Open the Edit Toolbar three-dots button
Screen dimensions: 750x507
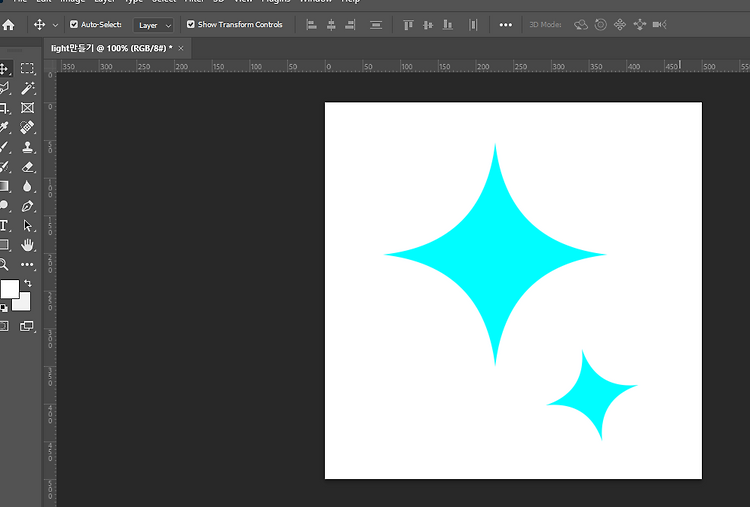point(27,265)
